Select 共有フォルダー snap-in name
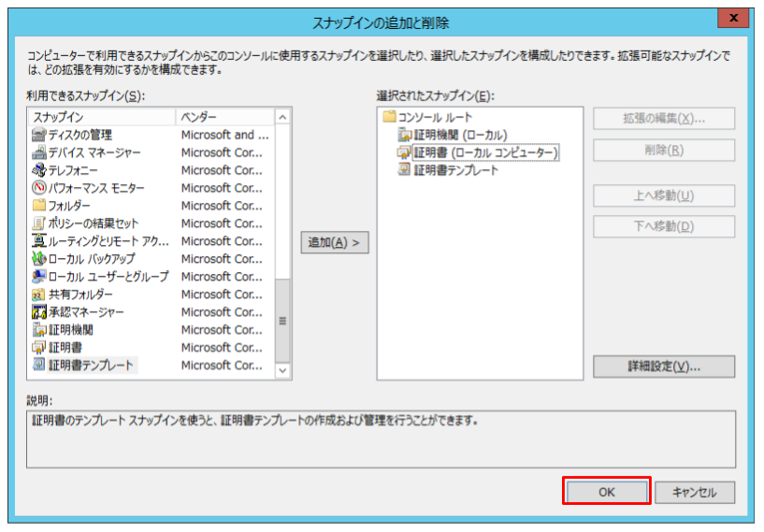This screenshot has height=532, width=764. pyautogui.click(x=80, y=295)
